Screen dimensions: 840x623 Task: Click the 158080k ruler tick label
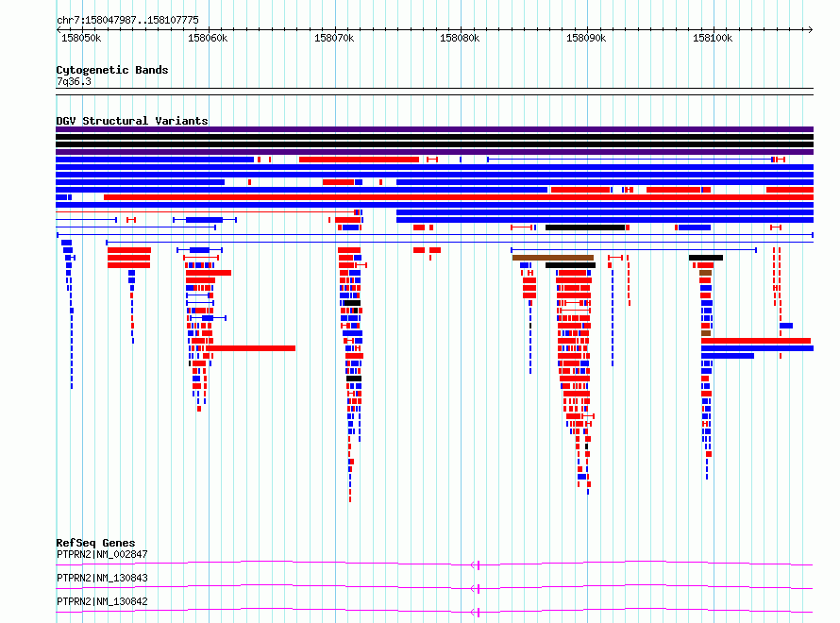coord(460,38)
